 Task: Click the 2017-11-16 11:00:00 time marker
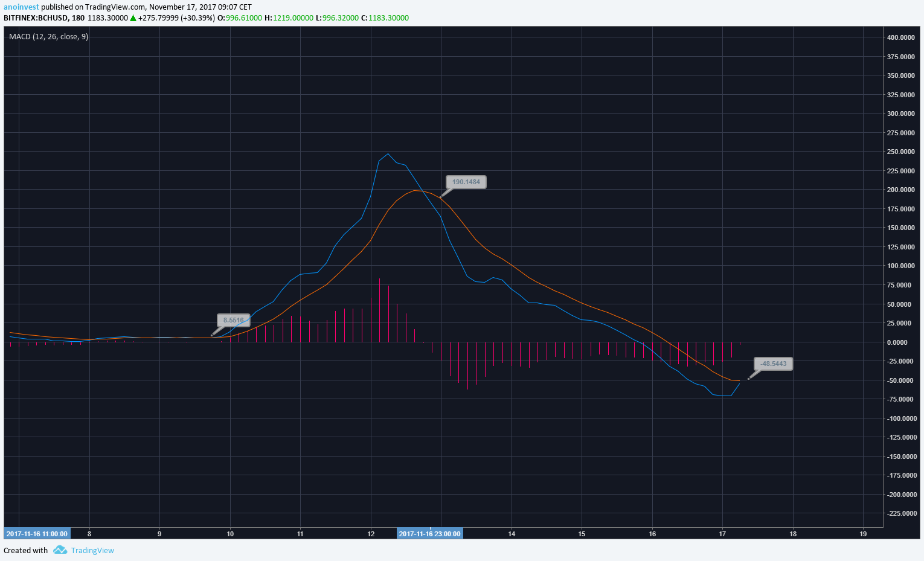tap(37, 534)
